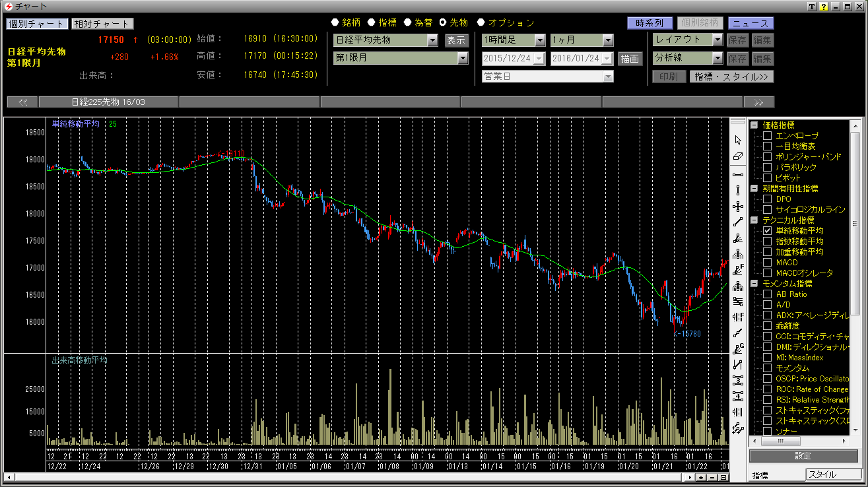868x487 pixels.
Task: Click the chart zoom-out minus button
Action: (713, 477)
